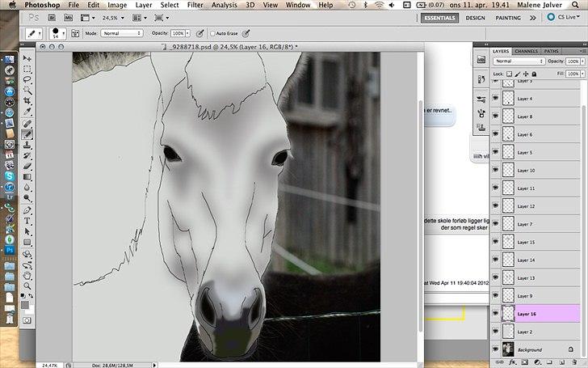Select the Lasso tool
Viewport: 588px width, 368px height.
click(27, 80)
